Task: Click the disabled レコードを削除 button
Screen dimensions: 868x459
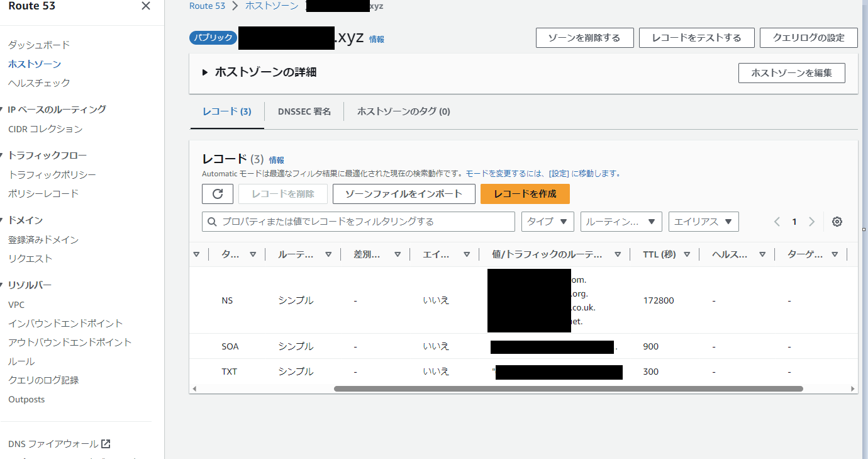Action: [283, 194]
